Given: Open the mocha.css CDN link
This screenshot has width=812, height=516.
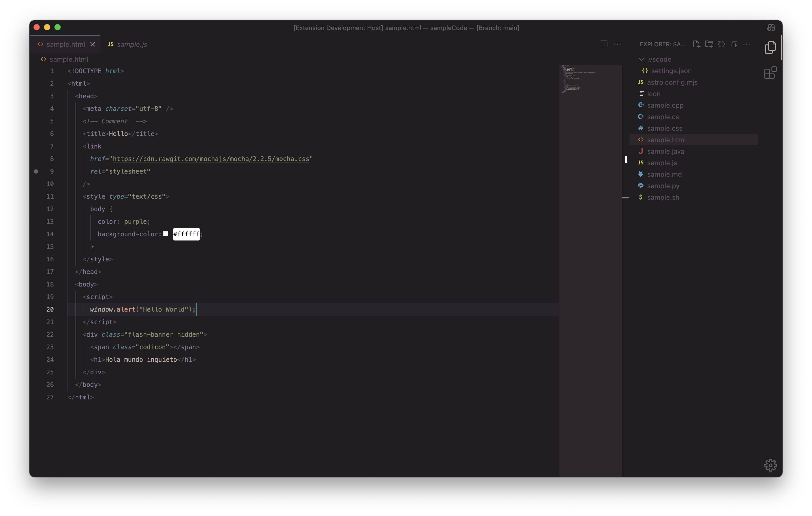Looking at the screenshot, I should click(211, 159).
